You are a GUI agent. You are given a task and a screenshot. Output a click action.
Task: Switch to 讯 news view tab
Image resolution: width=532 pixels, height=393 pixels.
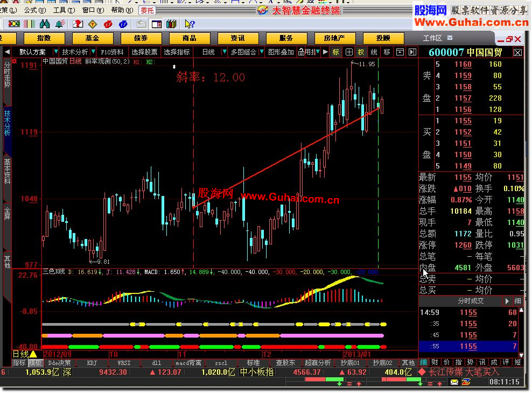482,362
